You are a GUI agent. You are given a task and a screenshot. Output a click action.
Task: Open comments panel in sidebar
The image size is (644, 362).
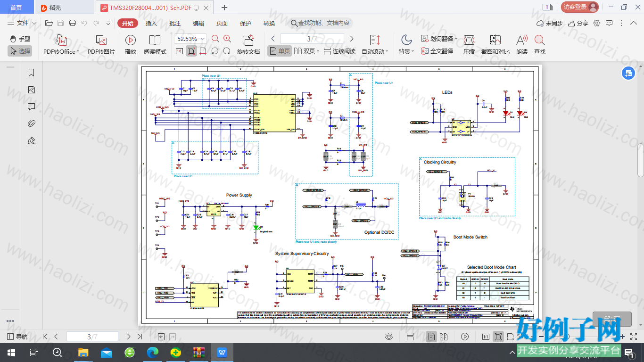pyautogui.click(x=32, y=107)
